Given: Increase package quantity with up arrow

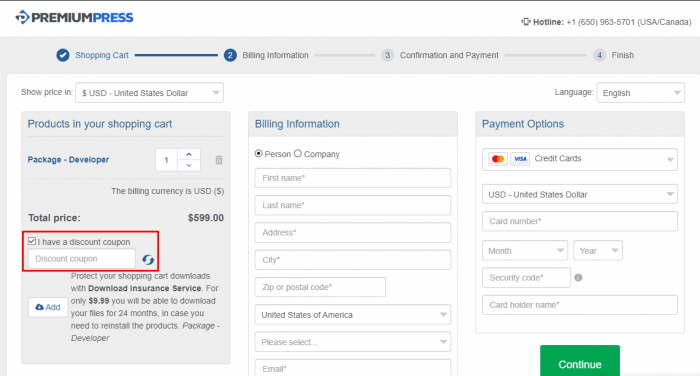Looking at the screenshot, I should pyautogui.click(x=189, y=154).
